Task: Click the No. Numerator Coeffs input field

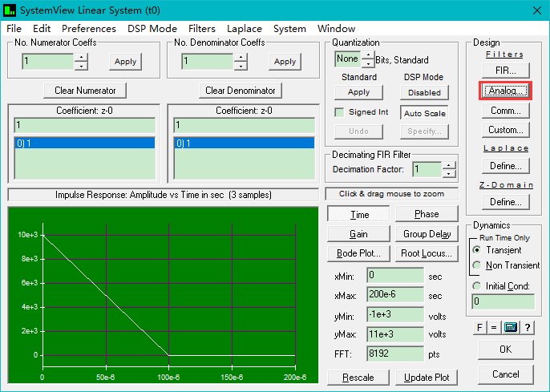Action: [48, 62]
